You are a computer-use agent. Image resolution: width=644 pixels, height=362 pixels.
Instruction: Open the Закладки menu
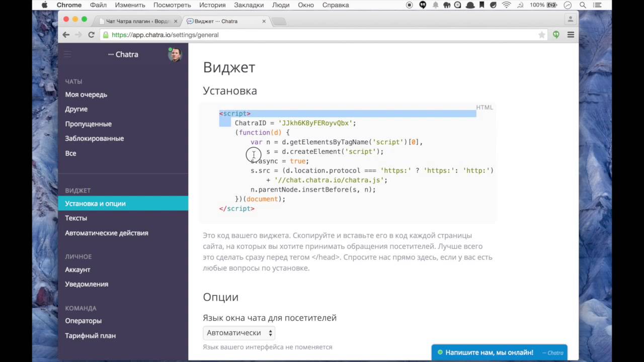(x=249, y=5)
